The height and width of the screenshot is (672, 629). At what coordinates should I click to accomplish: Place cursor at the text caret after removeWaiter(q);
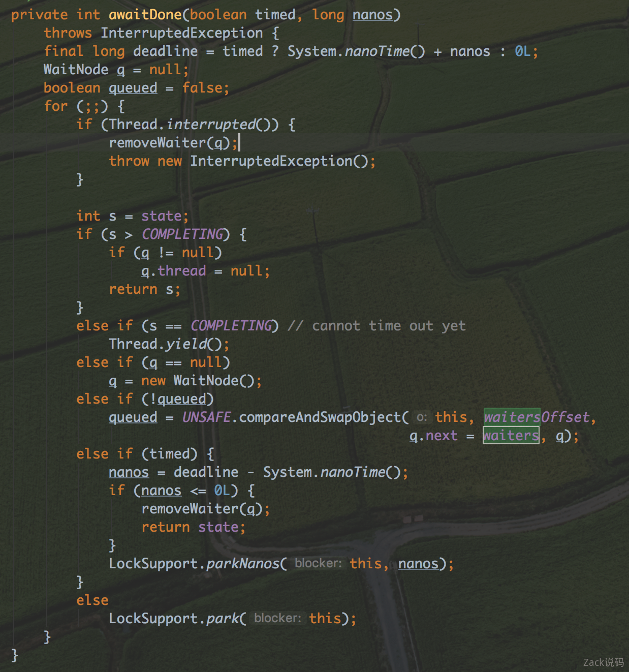click(x=239, y=143)
